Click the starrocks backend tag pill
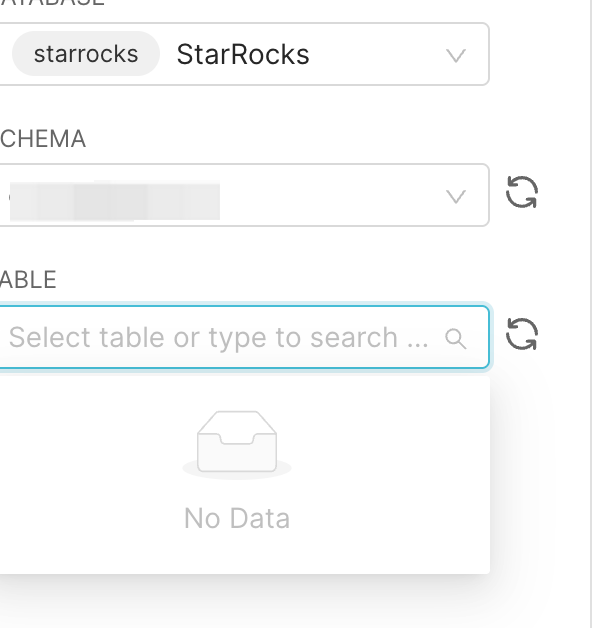Viewport: 616px width, 628px height. 86,54
